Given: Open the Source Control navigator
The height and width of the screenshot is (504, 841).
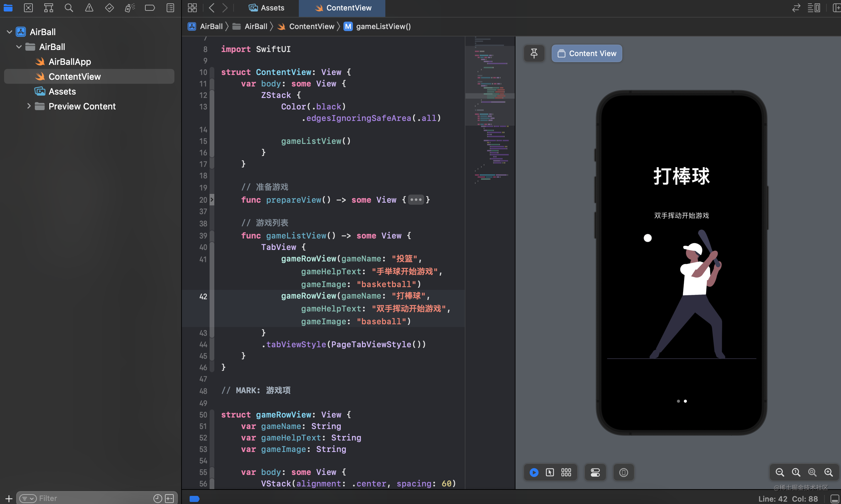Looking at the screenshot, I should click(28, 7).
